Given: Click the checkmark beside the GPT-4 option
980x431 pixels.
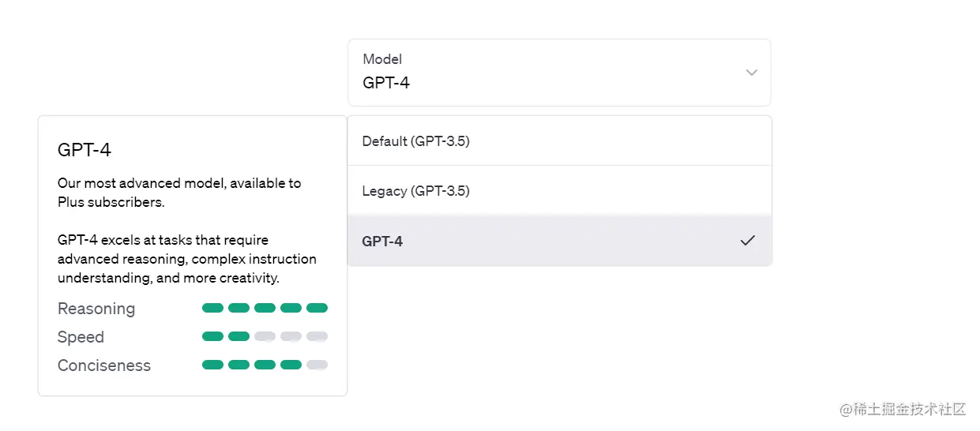Looking at the screenshot, I should coord(747,241).
